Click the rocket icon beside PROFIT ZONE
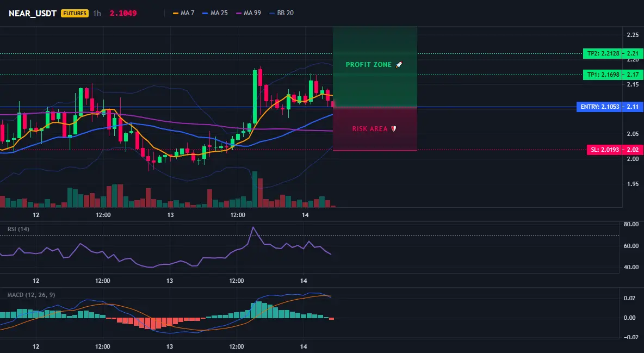Screen dimensions: 644x353 point(399,65)
